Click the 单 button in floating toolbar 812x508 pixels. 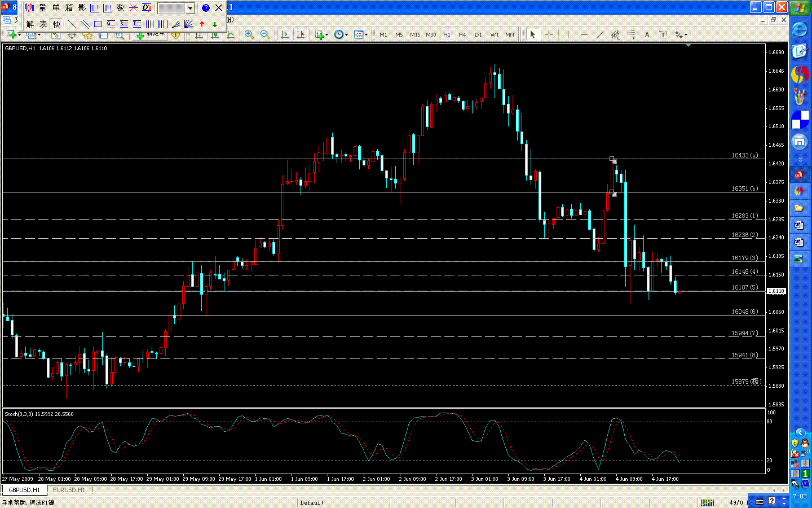click(56, 8)
